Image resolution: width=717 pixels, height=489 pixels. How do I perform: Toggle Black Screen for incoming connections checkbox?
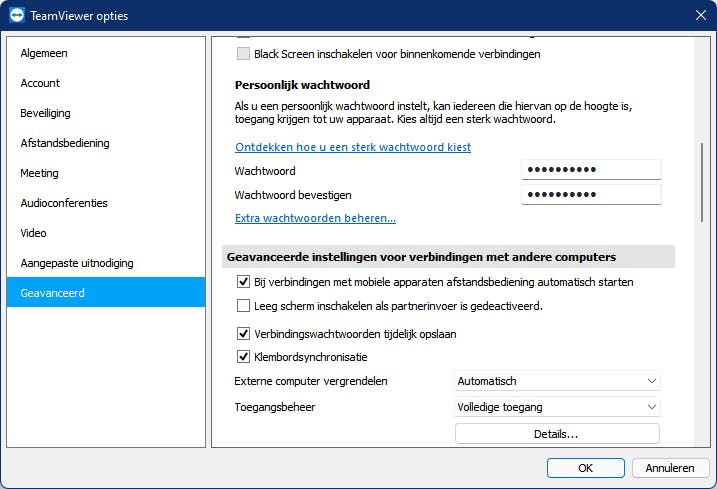point(244,54)
